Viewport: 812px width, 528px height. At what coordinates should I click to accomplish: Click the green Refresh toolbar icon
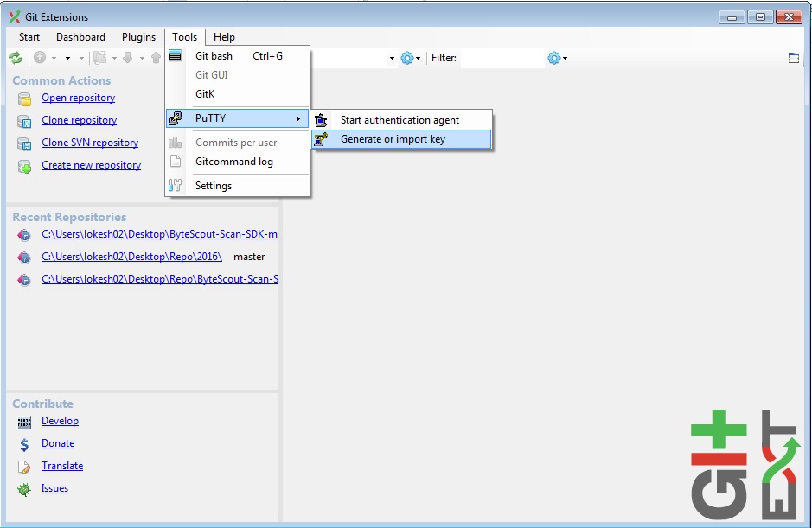tap(16, 58)
